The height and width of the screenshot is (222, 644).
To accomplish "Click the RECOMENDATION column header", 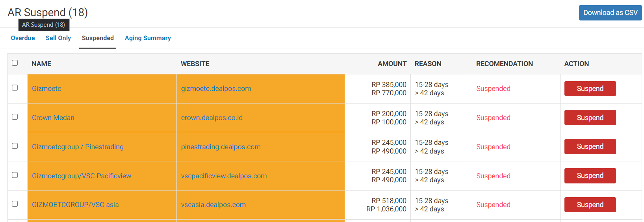I will point(504,64).
